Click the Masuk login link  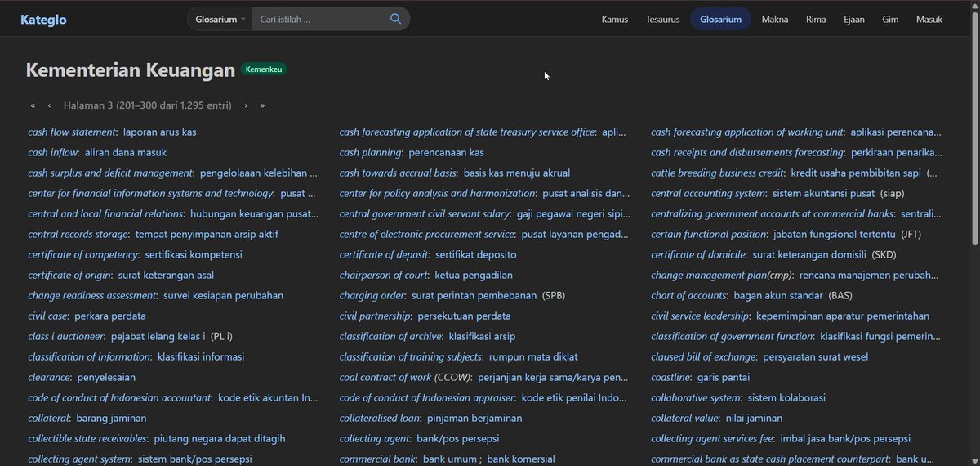[x=929, y=19]
